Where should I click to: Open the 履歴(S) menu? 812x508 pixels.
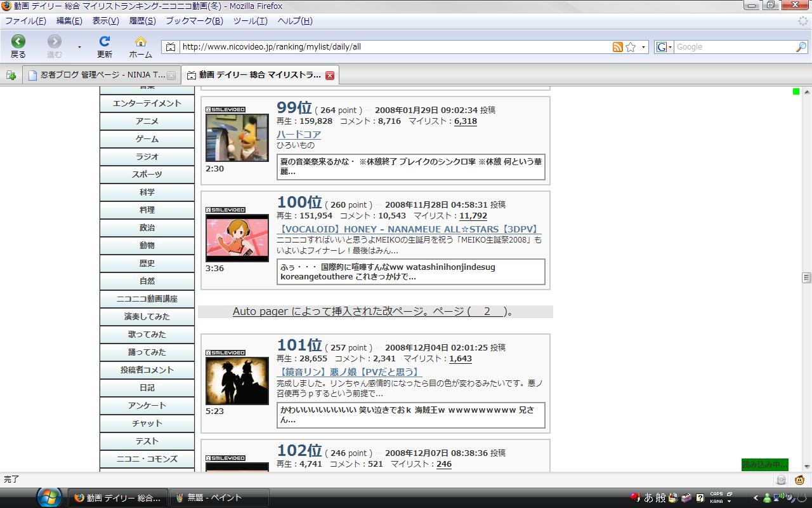pyautogui.click(x=142, y=21)
